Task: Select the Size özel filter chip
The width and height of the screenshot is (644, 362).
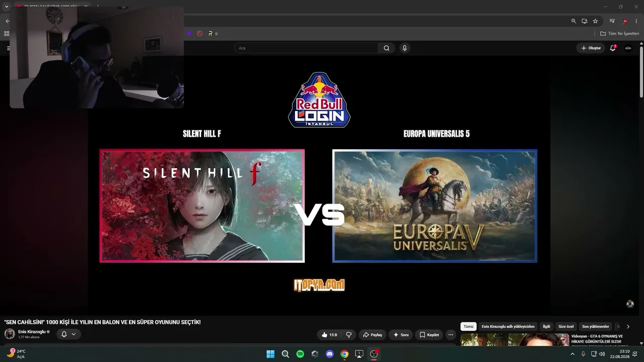Action: 566,327
